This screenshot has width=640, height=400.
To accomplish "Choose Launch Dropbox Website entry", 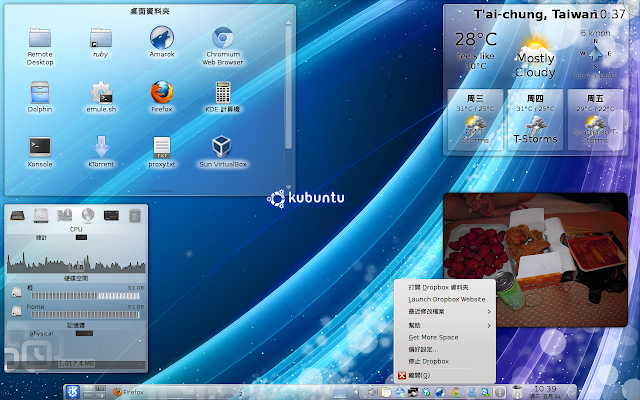I will pyautogui.click(x=447, y=299).
